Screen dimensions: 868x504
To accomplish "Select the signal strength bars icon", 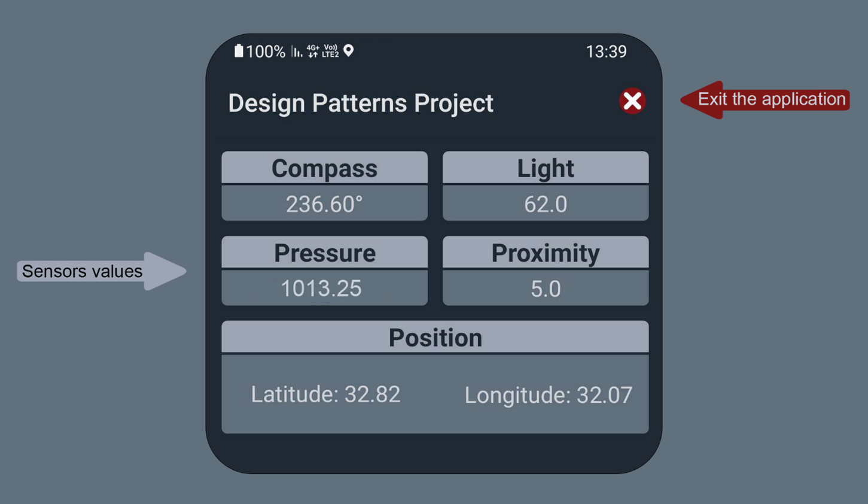I will click(296, 51).
